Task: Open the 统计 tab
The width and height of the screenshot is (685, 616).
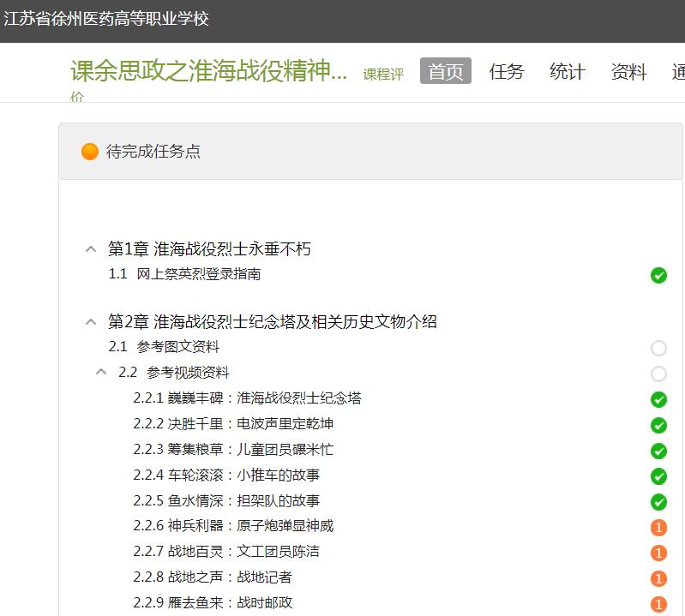Action: (x=567, y=72)
